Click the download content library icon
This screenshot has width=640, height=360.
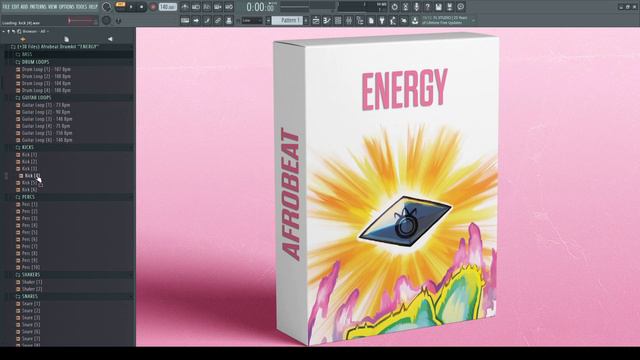pyautogui.click(x=415, y=20)
